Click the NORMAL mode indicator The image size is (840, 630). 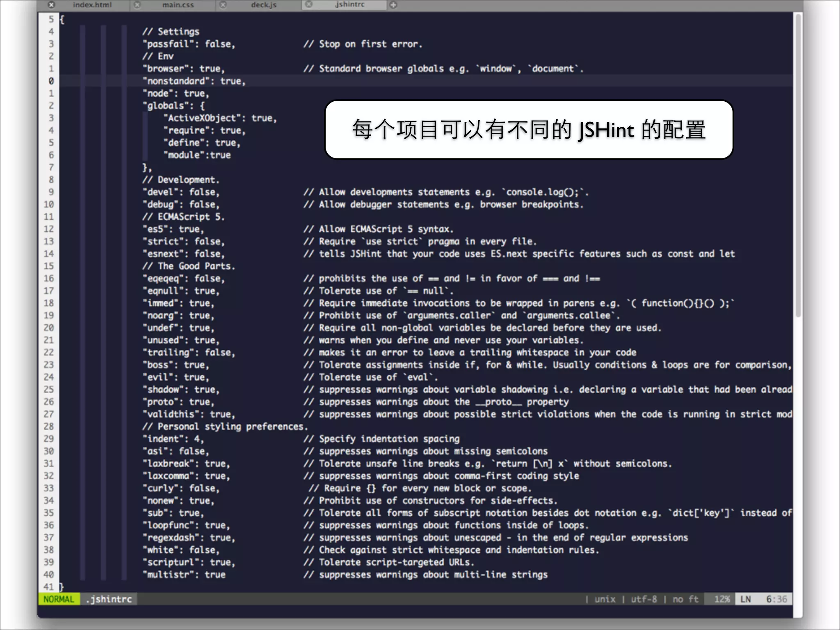click(59, 599)
